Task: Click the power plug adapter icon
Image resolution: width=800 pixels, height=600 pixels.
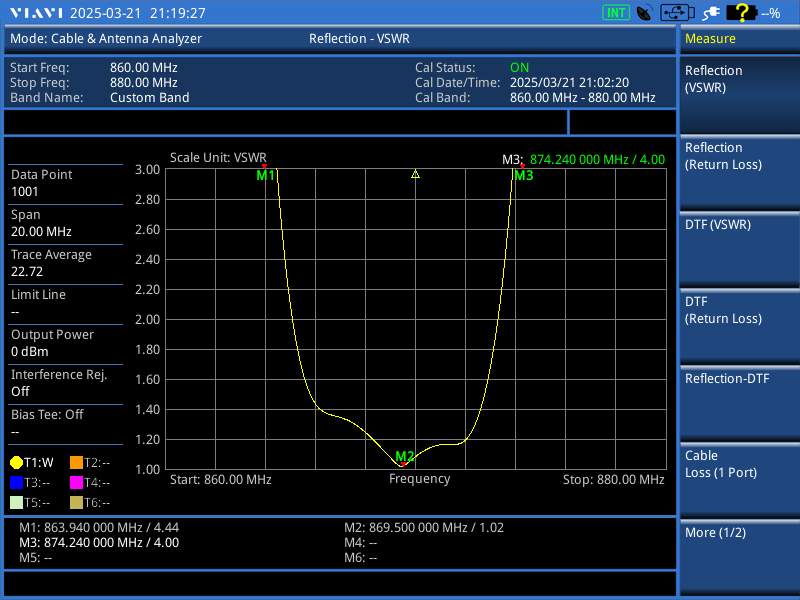Action: pyautogui.click(x=711, y=13)
